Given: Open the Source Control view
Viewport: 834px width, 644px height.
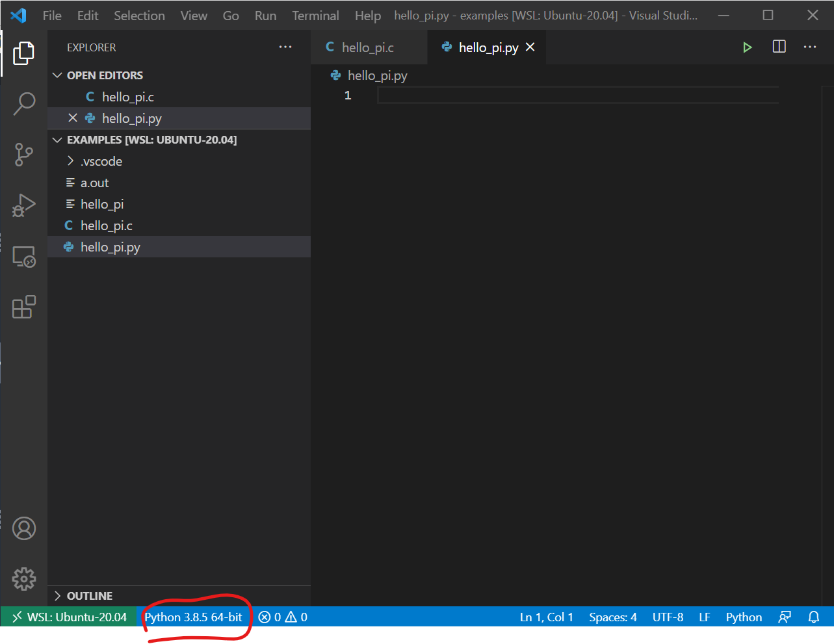Looking at the screenshot, I should coord(23,155).
